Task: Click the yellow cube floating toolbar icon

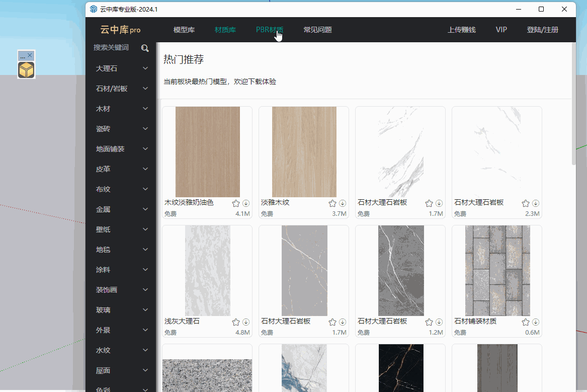Action: click(x=26, y=70)
